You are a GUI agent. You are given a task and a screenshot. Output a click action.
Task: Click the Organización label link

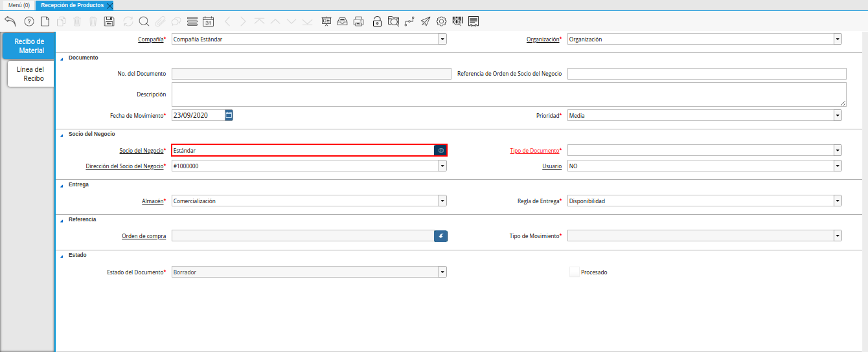point(543,39)
